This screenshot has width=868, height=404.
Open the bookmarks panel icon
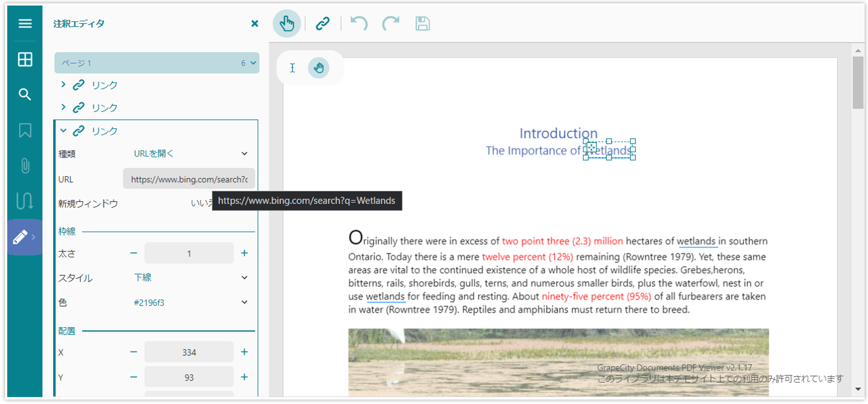point(25,130)
